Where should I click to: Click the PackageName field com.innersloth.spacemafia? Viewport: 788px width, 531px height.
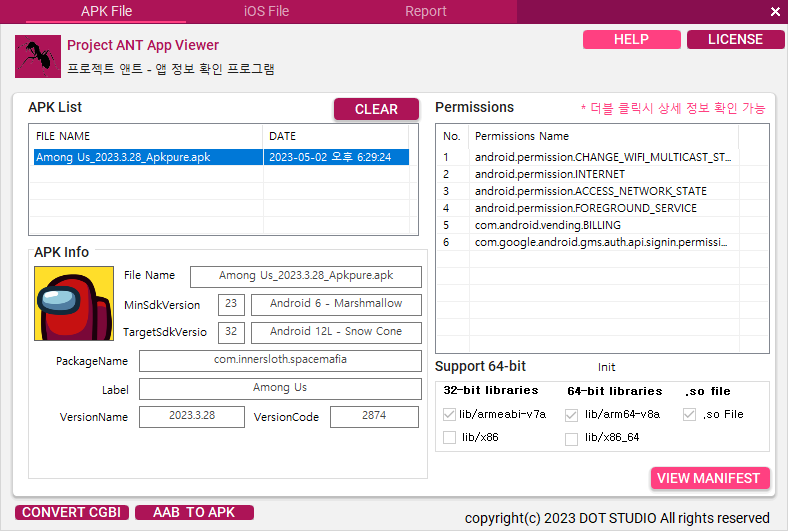(280, 361)
